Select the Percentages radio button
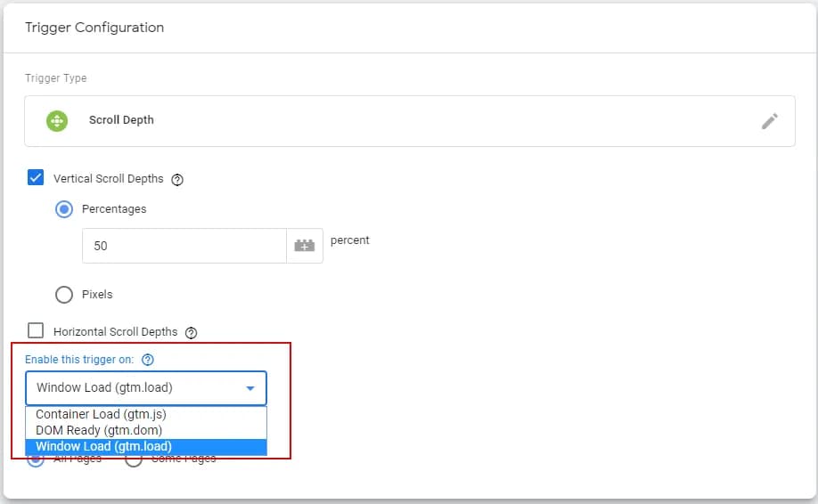 (x=64, y=209)
